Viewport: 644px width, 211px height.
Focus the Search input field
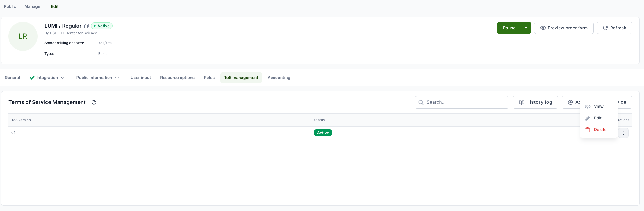tap(462, 102)
